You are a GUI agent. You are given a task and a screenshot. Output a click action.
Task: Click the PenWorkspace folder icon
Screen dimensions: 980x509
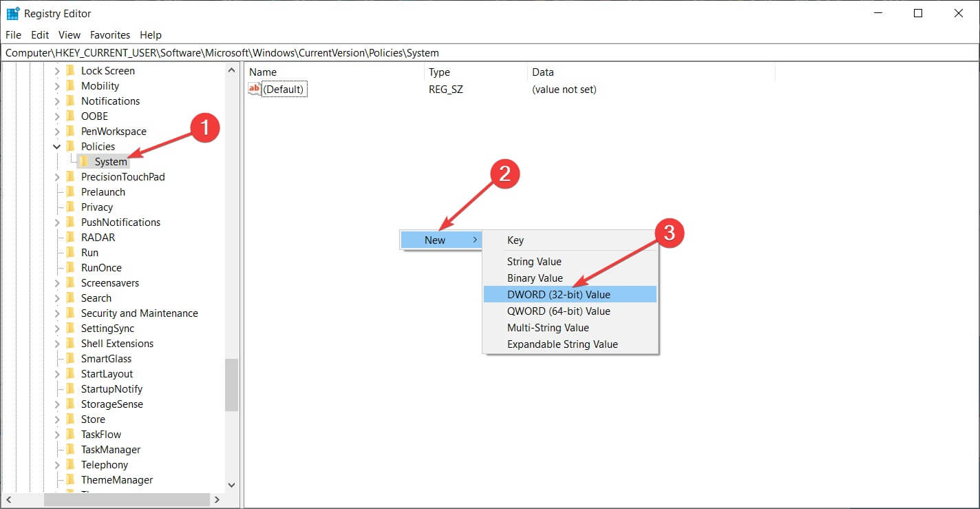click(70, 131)
